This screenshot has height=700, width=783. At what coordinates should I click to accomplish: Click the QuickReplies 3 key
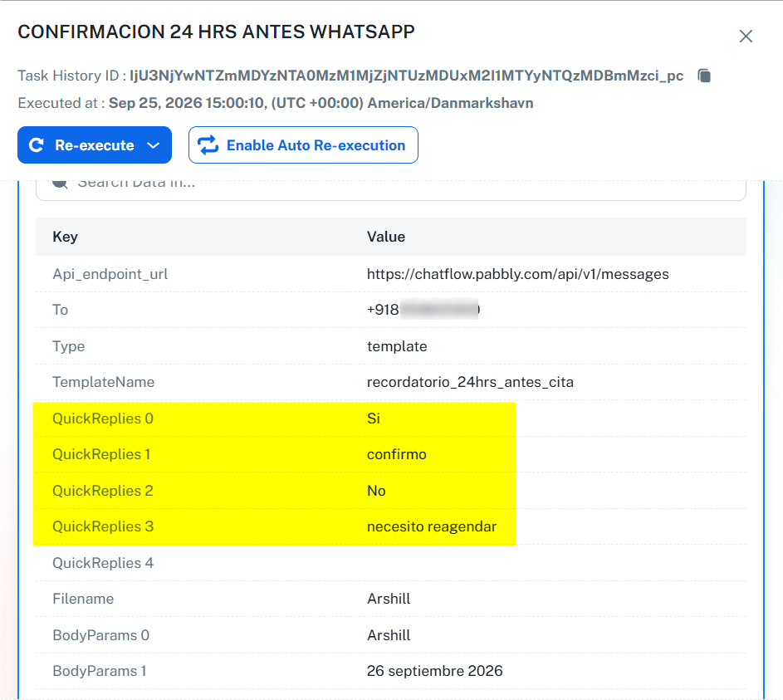tap(103, 526)
